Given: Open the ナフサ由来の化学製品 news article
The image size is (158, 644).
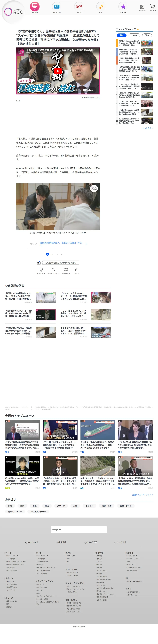Looking at the screenshot, I should (x=135, y=437).
